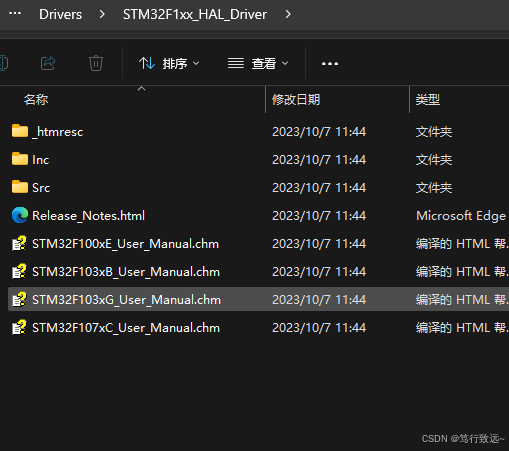The height and width of the screenshot is (451, 509).
Task: Select STM32F103xB_User_Manual.chm file name
Action: [x=126, y=272]
